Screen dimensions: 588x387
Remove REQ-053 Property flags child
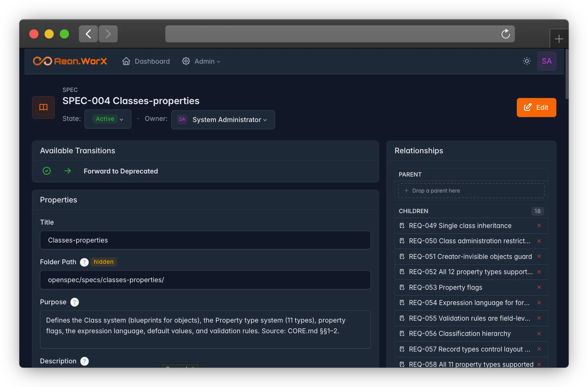[539, 287]
